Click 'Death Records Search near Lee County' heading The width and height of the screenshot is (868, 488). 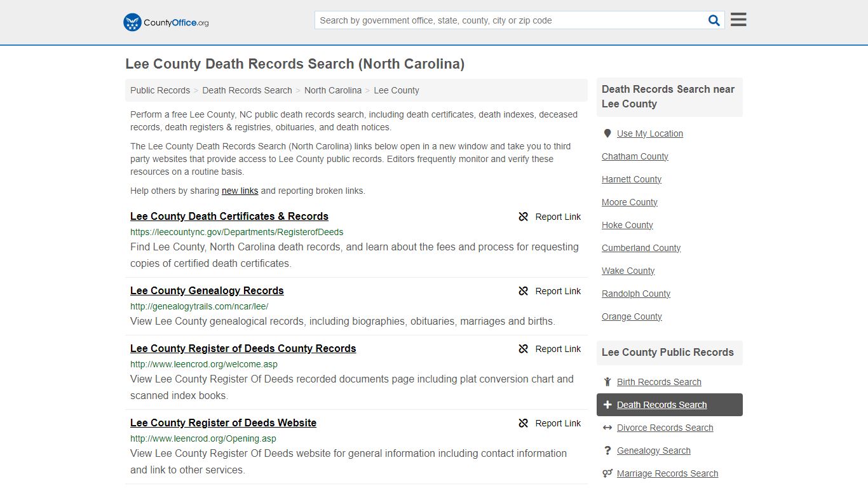(x=668, y=97)
